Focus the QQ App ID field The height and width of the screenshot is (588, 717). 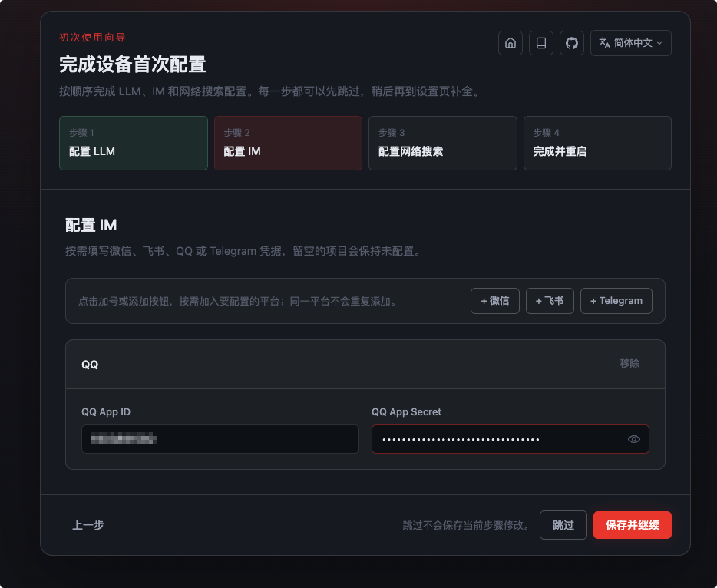point(220,439)
